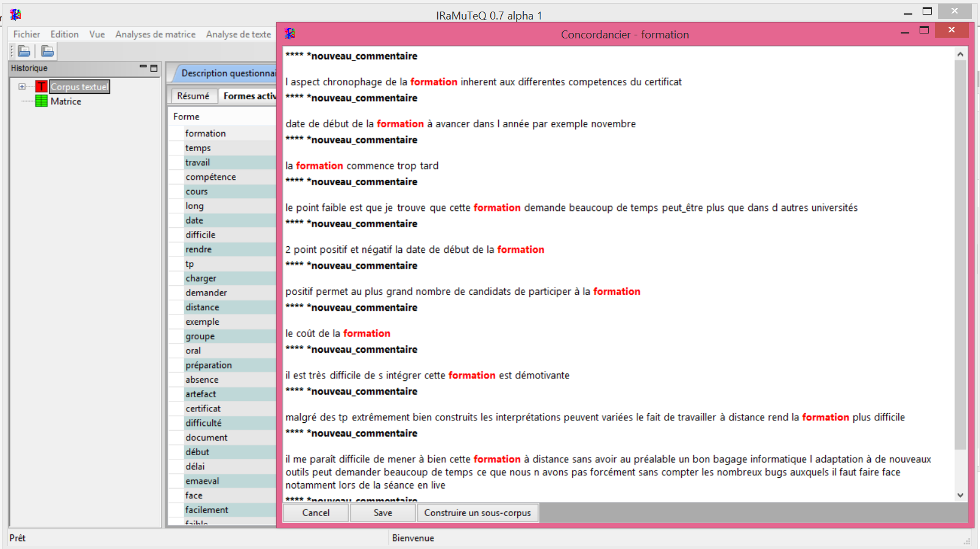
Task: Minimize the Historique panel
Action: tap(143, 68)
